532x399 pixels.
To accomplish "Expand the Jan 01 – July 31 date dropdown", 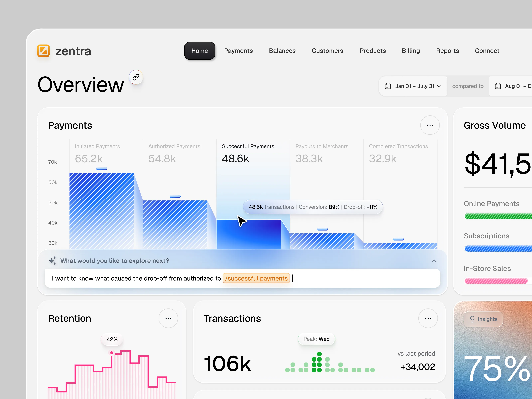I will pos(439,86).
